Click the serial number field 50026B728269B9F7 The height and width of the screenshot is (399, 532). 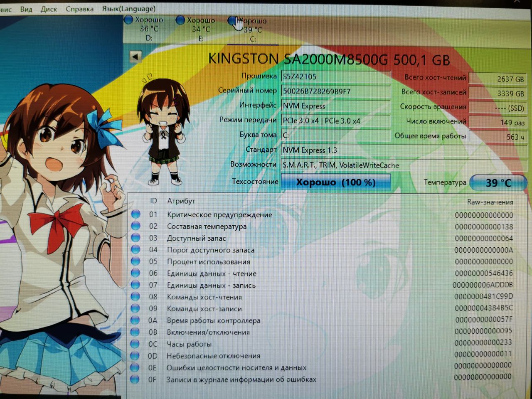(336, 91)
